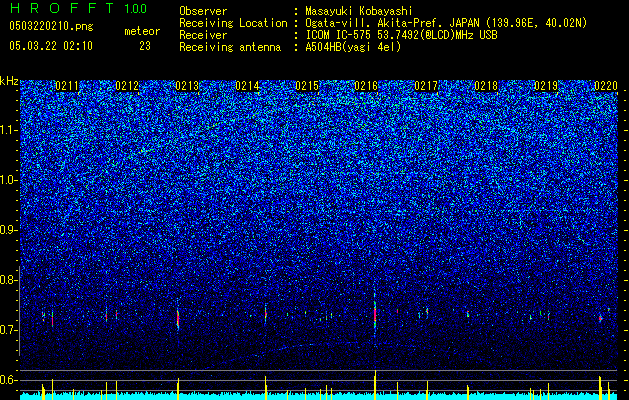Screen dimensions: 629x400
Task: Select the filename 0503220210.png
Action: pos(51,27)
